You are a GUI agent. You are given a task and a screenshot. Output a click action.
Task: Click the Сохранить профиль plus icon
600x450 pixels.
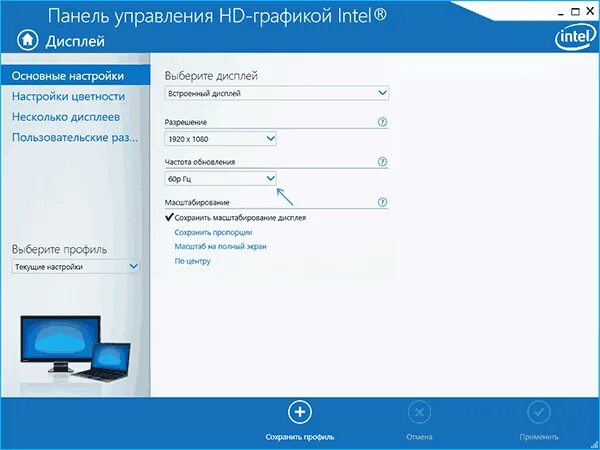coord(300,412)
